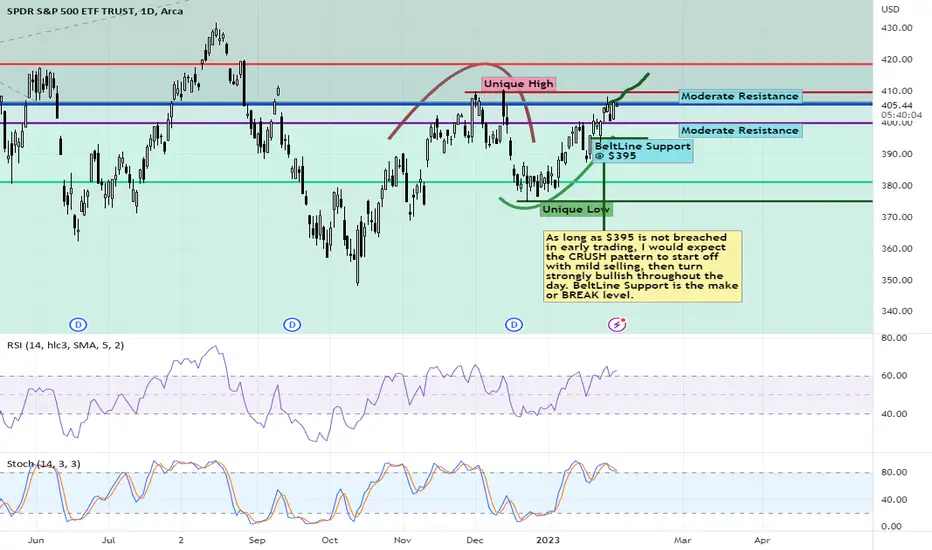Click the current price label 405.44
Viewport: 932px width, 550px height.
click(x=897, y=105)
